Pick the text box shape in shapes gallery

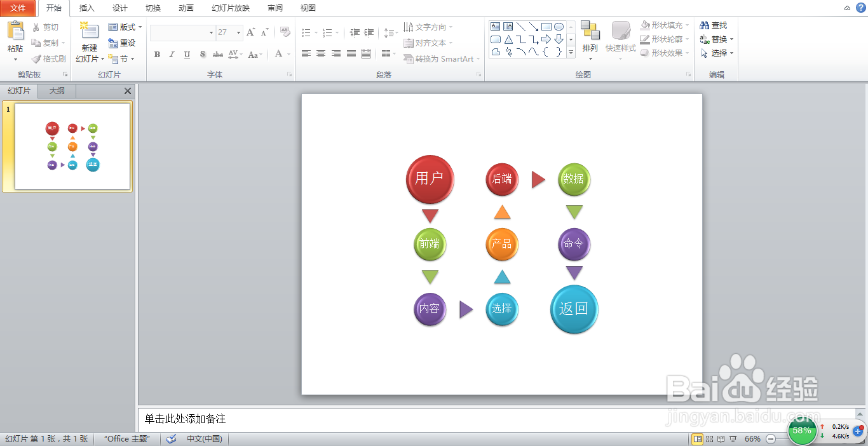click(496, 27)
